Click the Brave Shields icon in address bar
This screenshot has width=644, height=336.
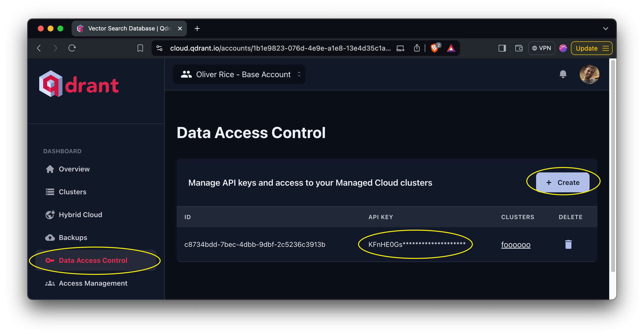point(435,48)
